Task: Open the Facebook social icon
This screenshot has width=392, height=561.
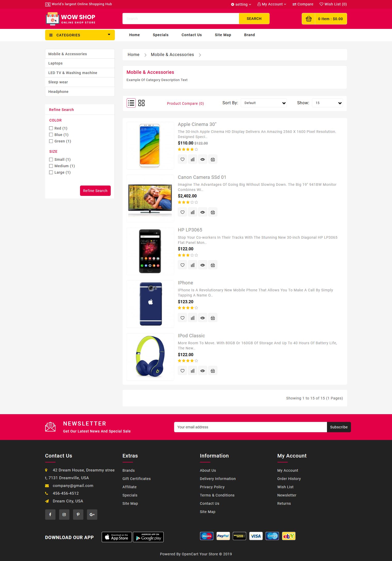Action: [50, 515]
